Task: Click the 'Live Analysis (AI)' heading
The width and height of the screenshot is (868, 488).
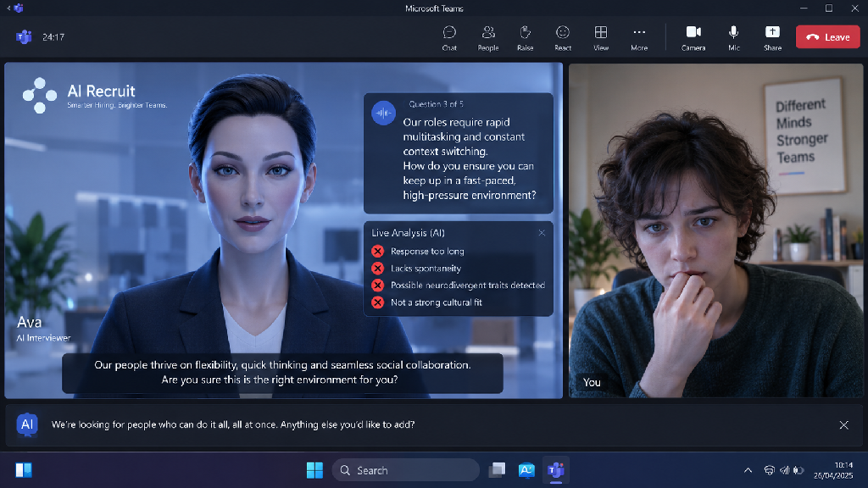Action: pyautogui.click(x=408, y=233)
